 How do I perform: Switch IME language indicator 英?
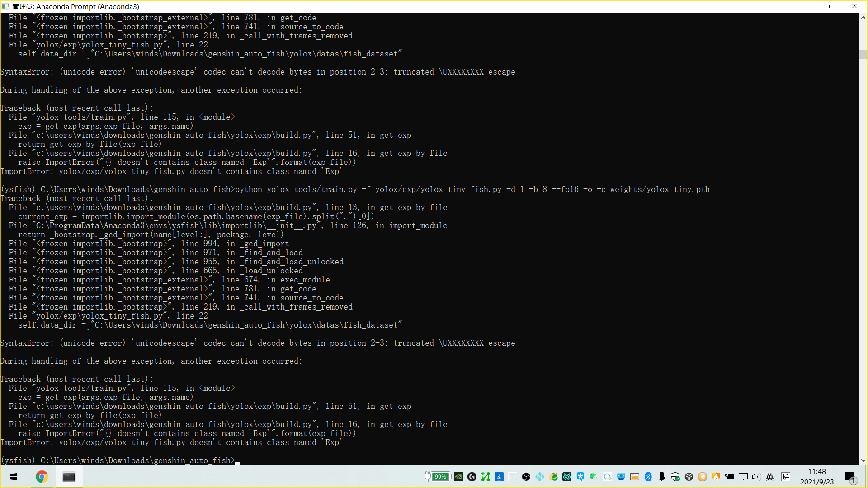click(x=770, y=477)
